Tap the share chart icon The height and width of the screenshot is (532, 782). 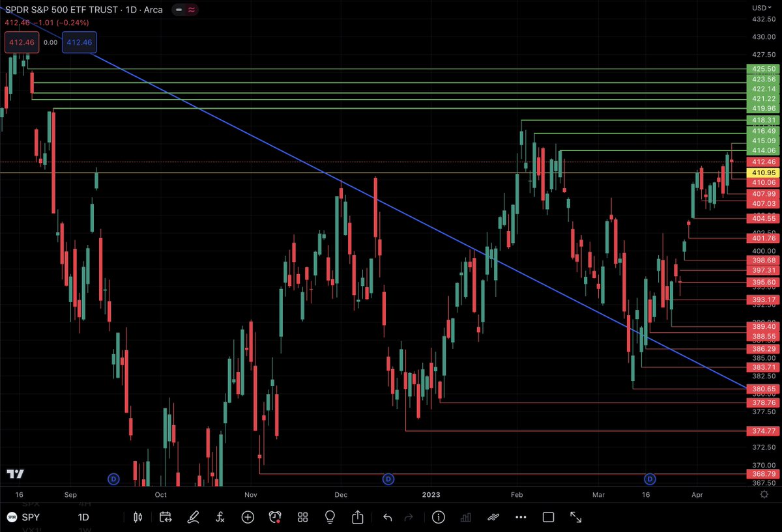(x=358, y=518)
